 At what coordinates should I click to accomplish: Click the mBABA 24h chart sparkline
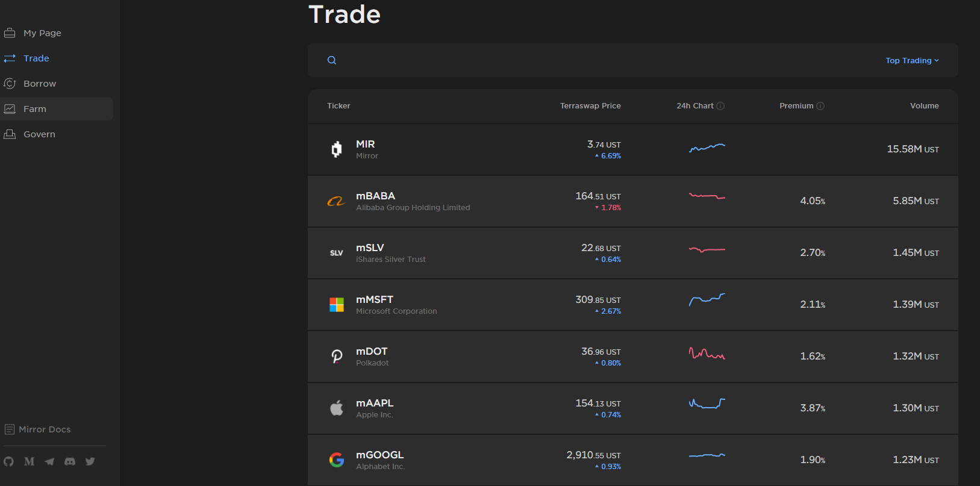coord(707,196)
